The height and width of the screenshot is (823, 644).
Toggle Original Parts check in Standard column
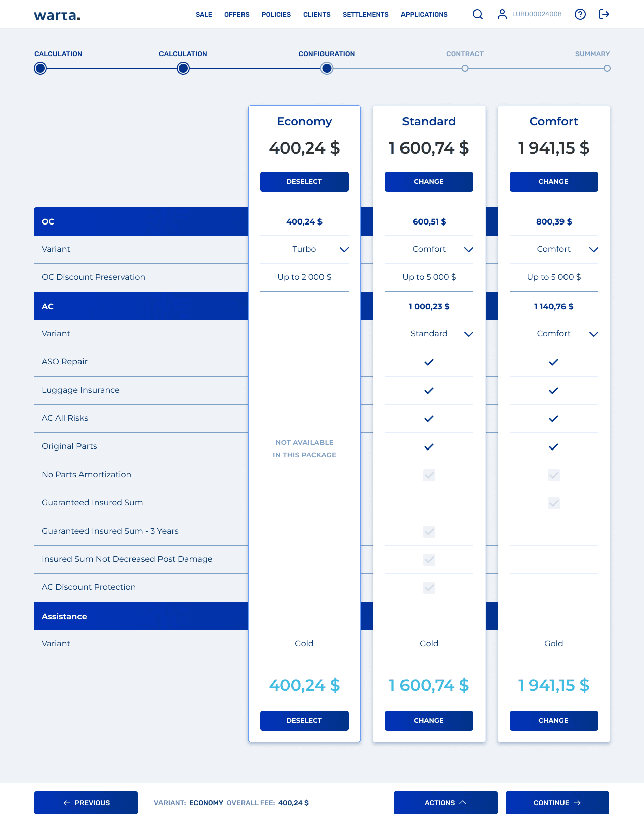(429, 447)
